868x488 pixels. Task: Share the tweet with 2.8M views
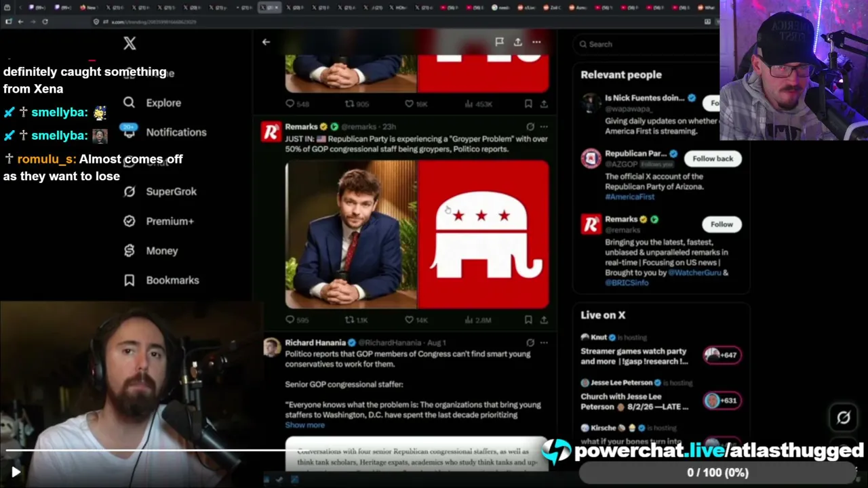click(544, 320)
